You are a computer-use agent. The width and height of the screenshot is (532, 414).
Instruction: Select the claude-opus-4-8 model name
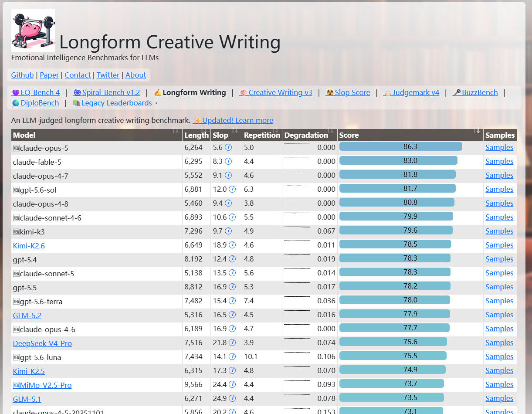[x=41, y=204]
